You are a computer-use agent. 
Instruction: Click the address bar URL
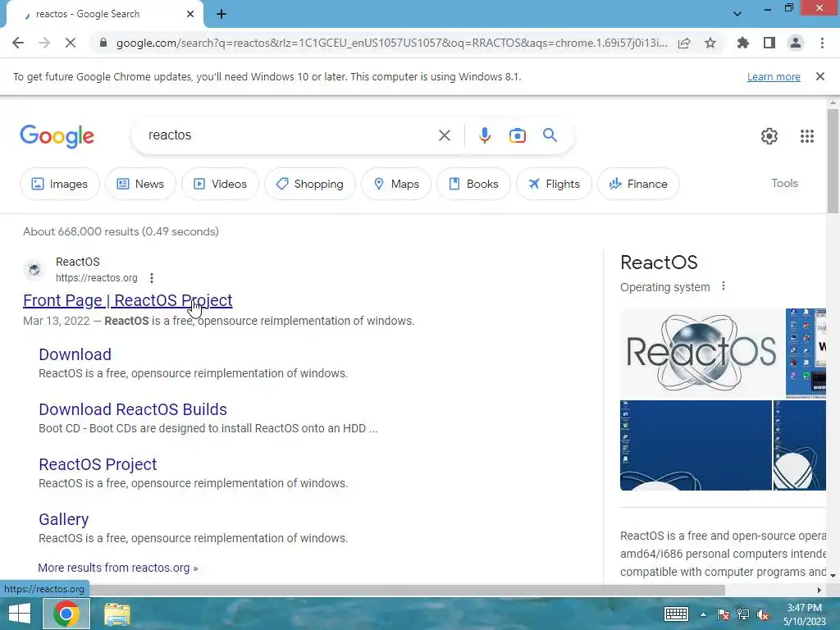(x=391, y=43)
